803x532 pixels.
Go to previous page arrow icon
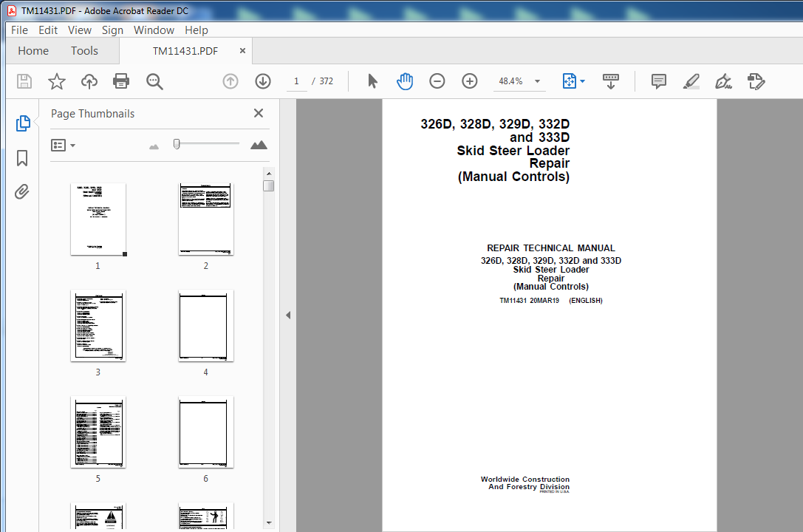pos(230,81)
